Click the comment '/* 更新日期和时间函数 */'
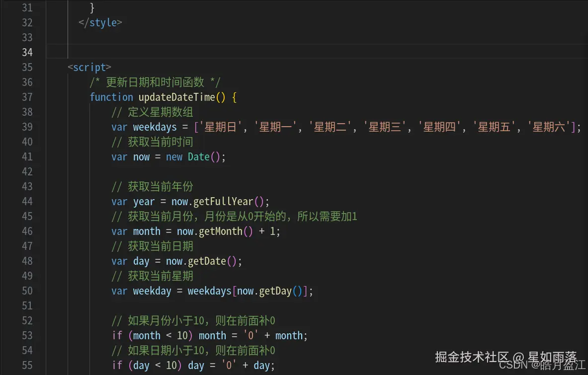 coord(155,82)
